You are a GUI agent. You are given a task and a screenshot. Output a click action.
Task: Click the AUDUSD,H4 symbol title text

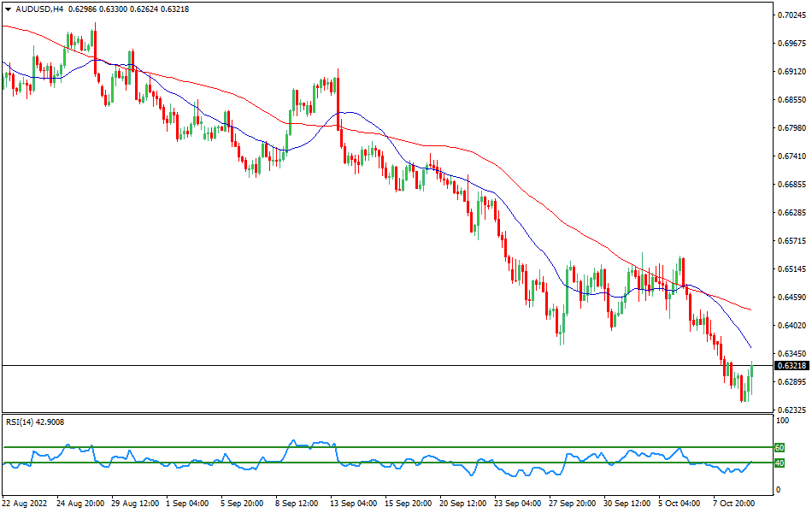39,9
